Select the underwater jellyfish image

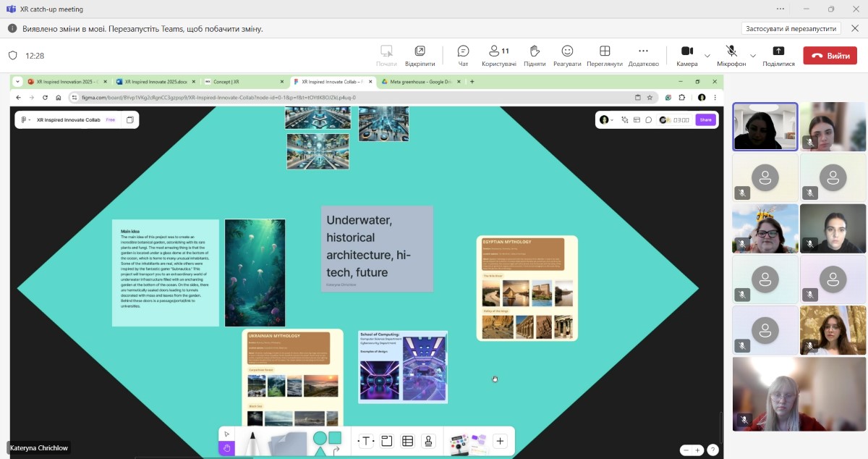(x=255, y=273)
